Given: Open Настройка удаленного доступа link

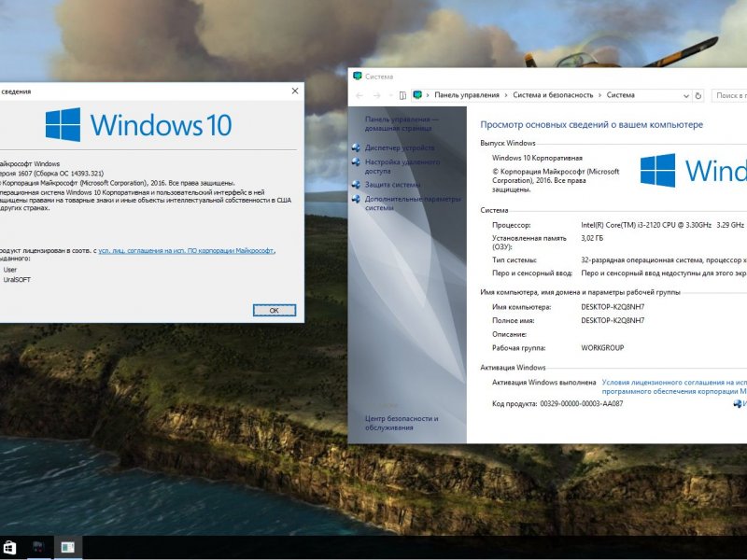Looking at the screenshot, I should click(x=402, y=166).
